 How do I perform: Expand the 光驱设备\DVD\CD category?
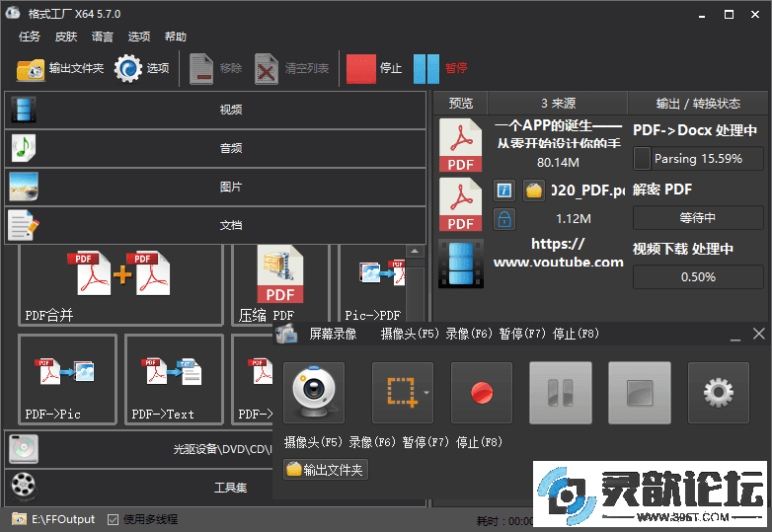coord(139,449)
